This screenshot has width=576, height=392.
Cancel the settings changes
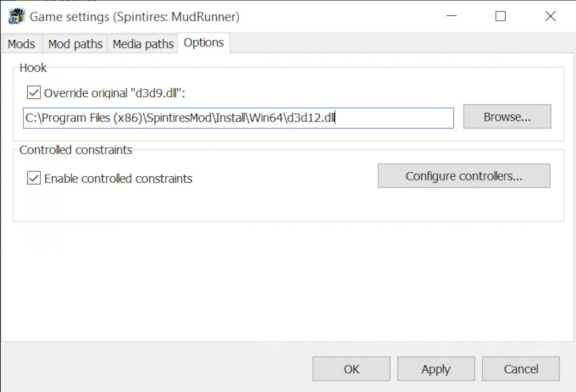[x=520, y=369]
